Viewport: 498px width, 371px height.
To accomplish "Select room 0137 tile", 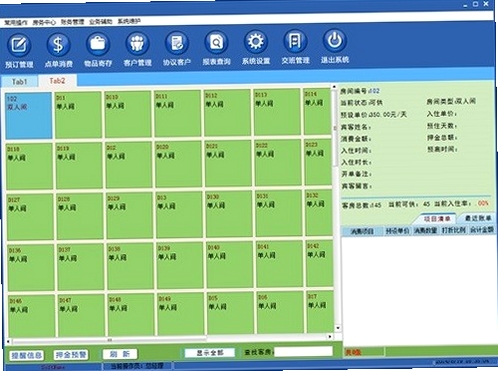I will (x=80, y=267).
